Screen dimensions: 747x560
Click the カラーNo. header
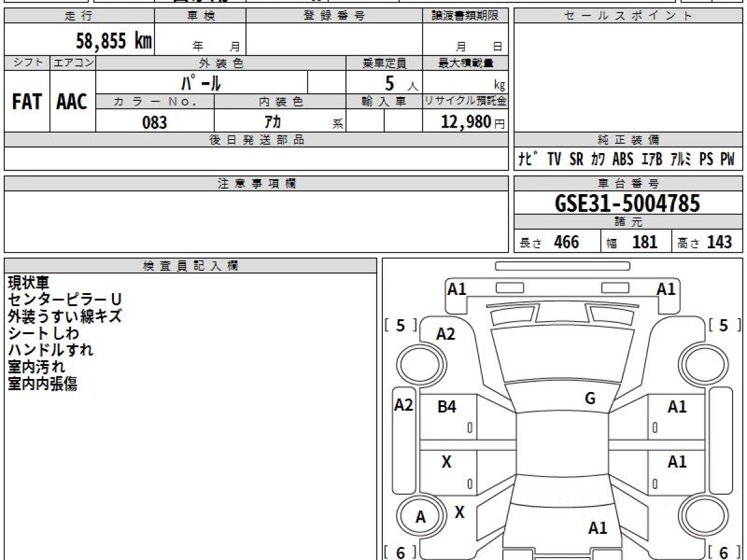click(155, 102)
